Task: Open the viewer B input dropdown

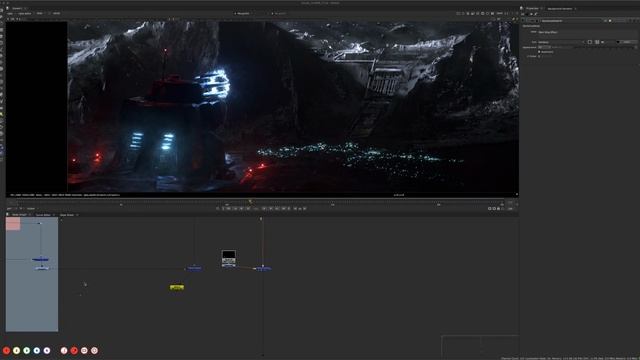Action: [281, 13]
